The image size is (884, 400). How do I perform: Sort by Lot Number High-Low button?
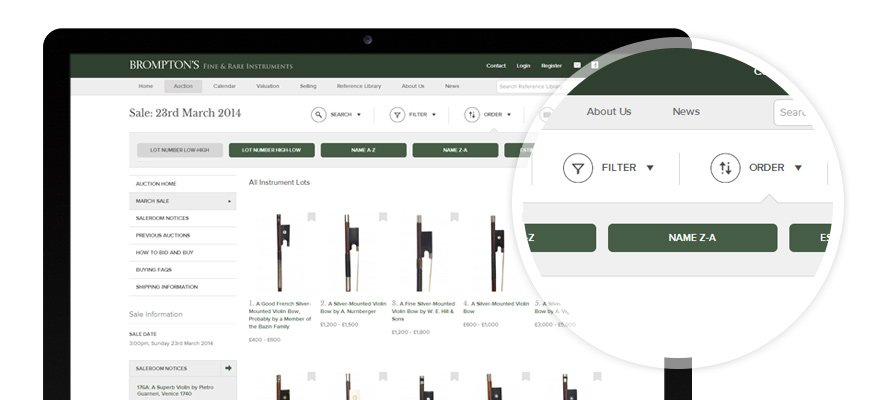point(272,150)
